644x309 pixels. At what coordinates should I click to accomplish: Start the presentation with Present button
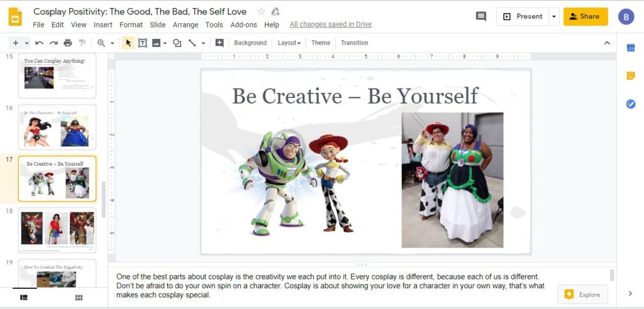coord(523,16)
